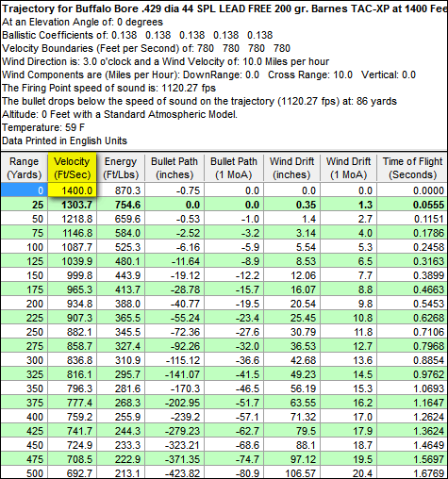
Task: Select range cell 175
Action: (x=24, y=289)
